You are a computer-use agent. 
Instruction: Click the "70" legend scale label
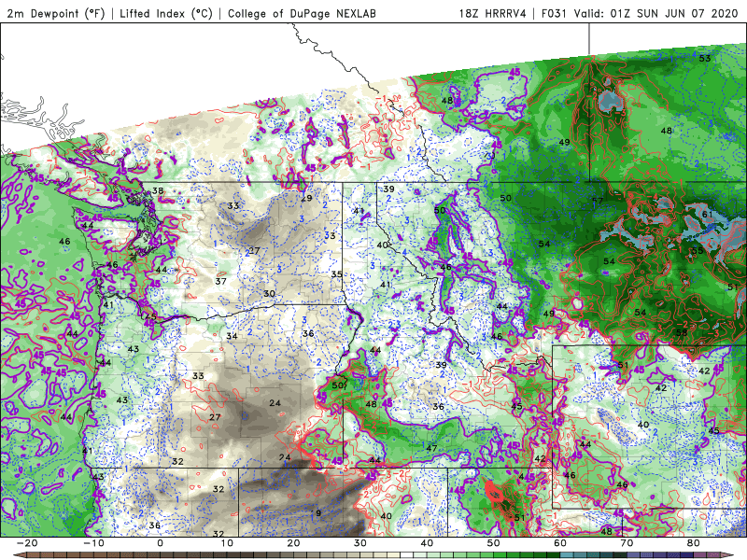coord(627,543)
